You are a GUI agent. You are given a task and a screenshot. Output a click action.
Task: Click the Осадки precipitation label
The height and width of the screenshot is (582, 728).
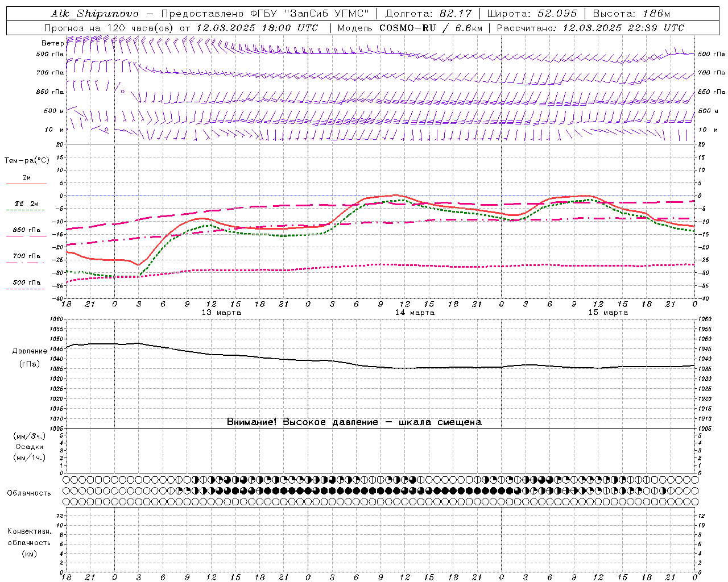pyautogui.click(x=30, y=447)
